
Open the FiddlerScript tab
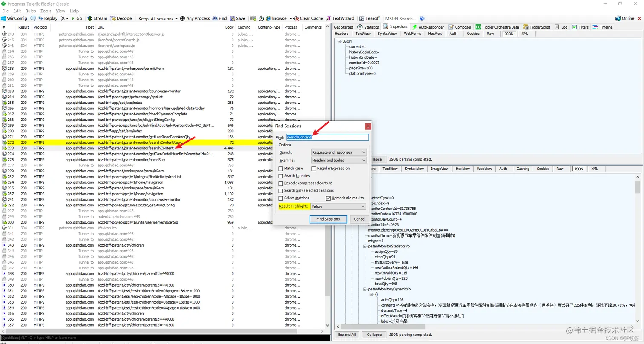[x=537, y=27]
